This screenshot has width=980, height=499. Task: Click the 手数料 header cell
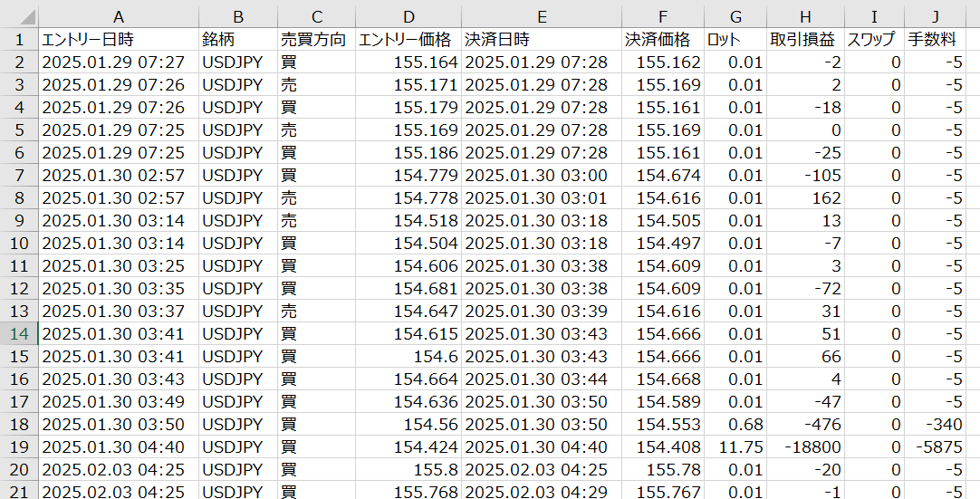[936, 40]
